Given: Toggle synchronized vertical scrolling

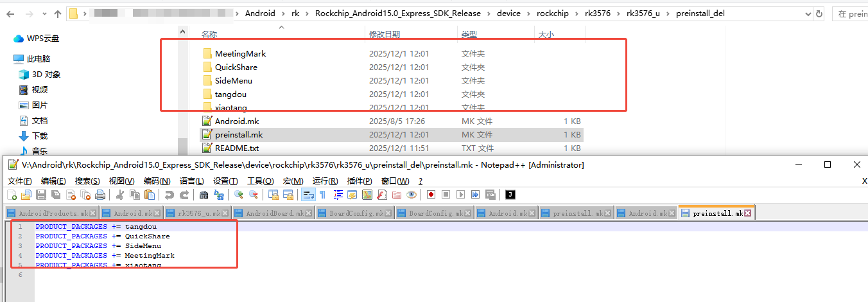Looking at the screenshot, I should (275, 195).
